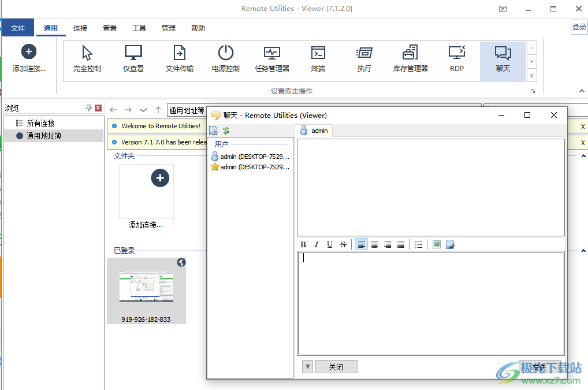Open the ribbon display options button
Image resolution: width=588 pixels, height=390 pixels.
point(503,9)
